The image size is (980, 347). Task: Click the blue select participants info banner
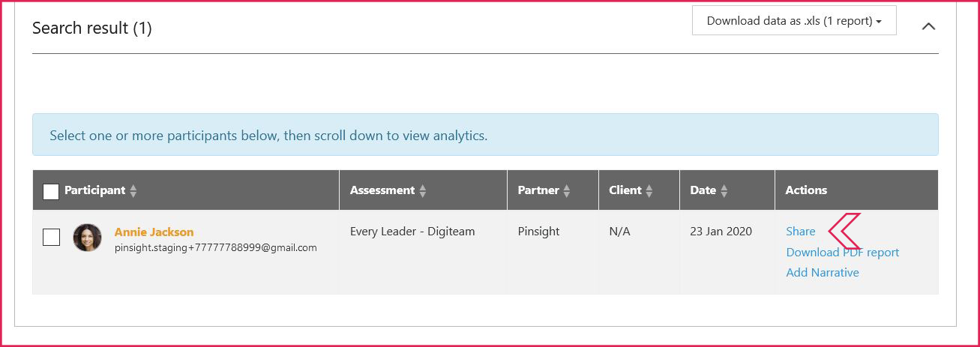(485, 135)
